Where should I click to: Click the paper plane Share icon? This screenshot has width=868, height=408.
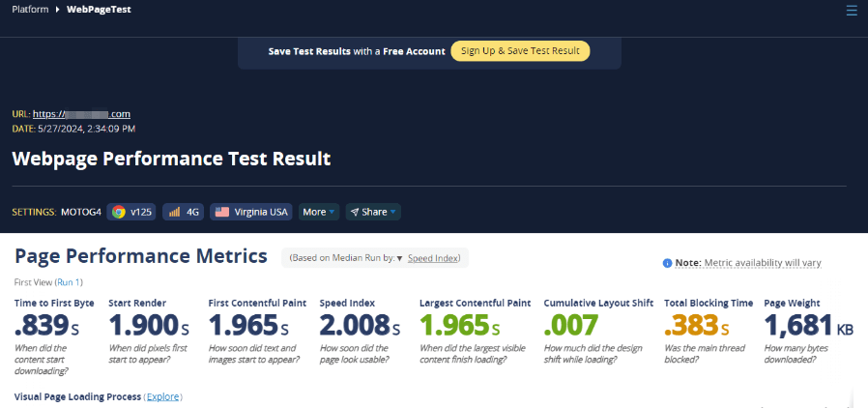(355, 212)
